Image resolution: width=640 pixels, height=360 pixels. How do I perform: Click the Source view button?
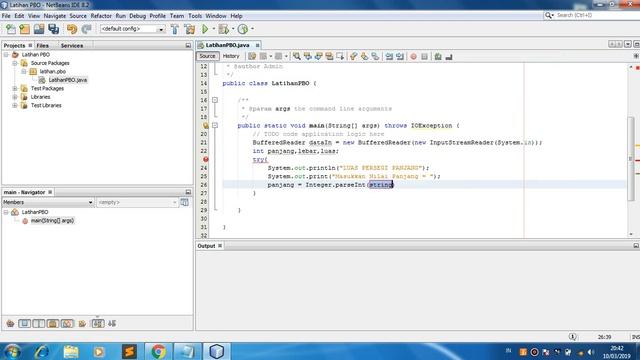(207, 56)
